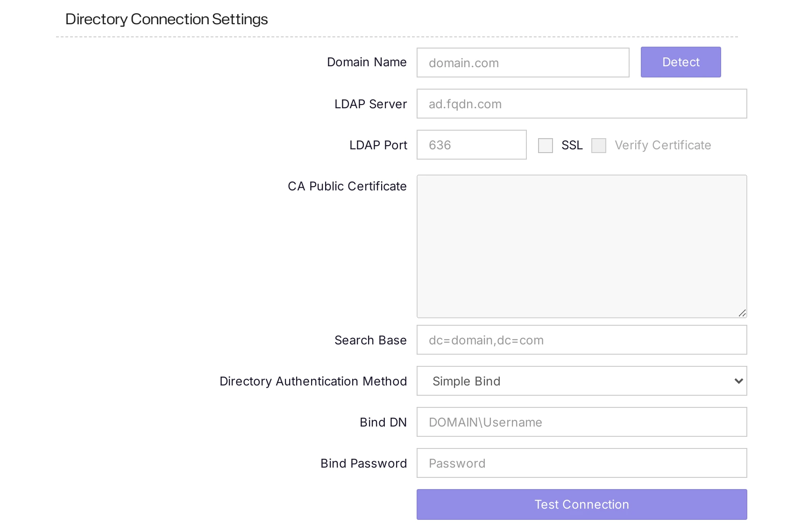Click the LDAP Port label

(378, 145)
